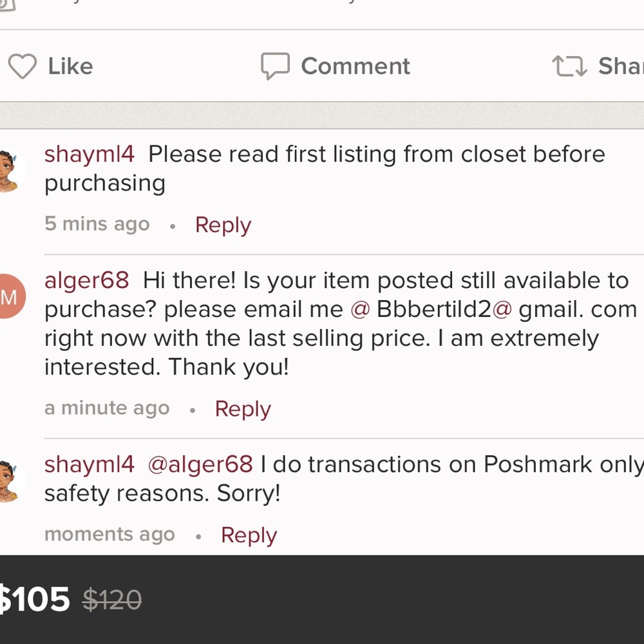Click the Like label text

[x=69, y=66]
